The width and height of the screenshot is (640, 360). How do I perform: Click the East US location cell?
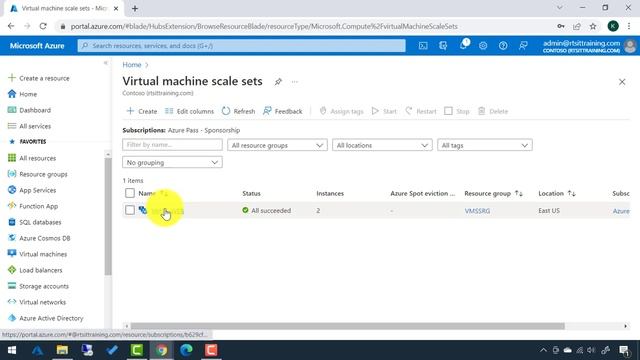coord(549,211)
